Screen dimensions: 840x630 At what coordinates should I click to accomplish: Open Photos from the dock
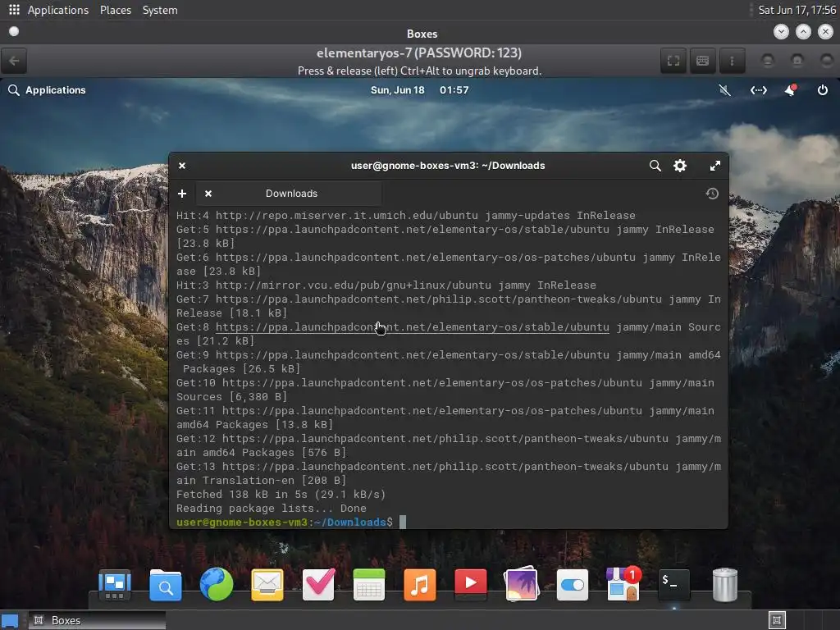pos(521,584)
